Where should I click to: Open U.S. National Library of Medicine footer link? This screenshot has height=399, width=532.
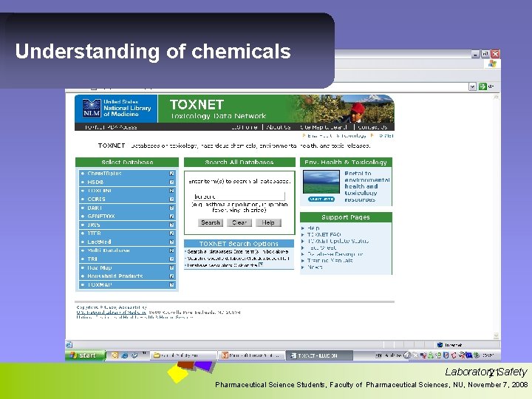coord(112,312)
